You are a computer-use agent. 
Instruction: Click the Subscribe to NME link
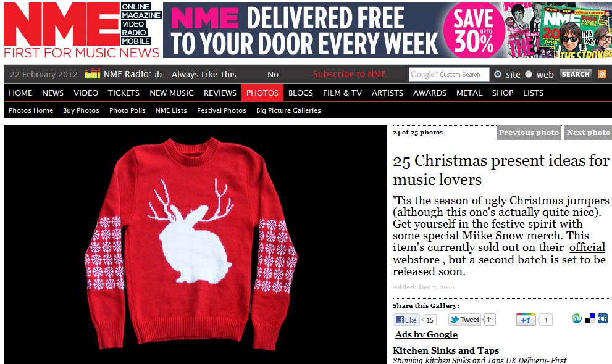(x=350, y=74)
